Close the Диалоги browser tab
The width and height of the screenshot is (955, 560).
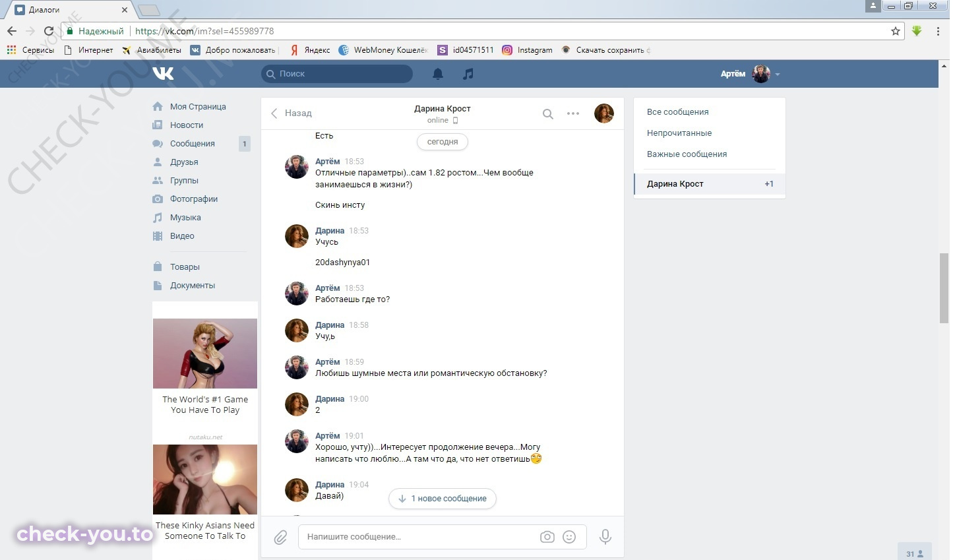tap(125, 10)
